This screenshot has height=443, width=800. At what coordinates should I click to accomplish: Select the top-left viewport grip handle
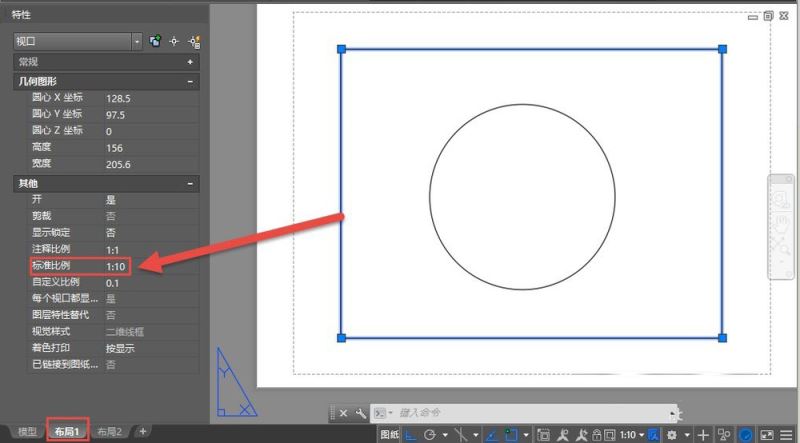click(x=341, y=49)
